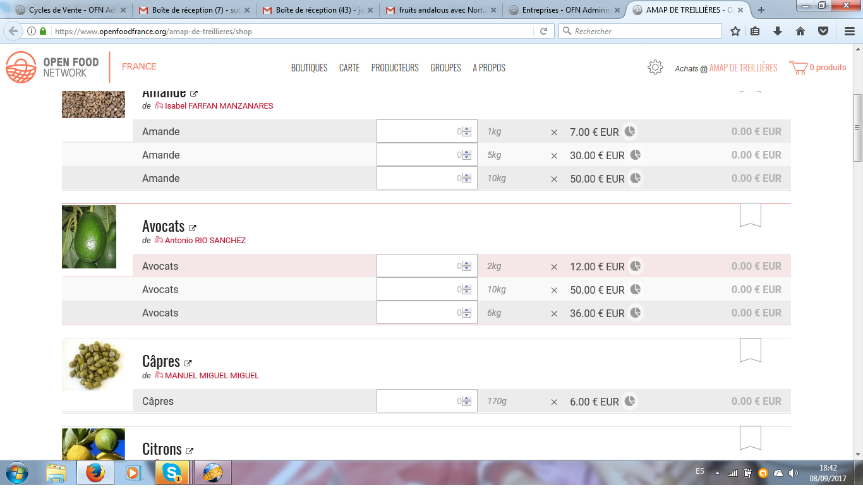Click the FRANCE link beside logo
Screen dimensions: 863x504
click(139, 66)
